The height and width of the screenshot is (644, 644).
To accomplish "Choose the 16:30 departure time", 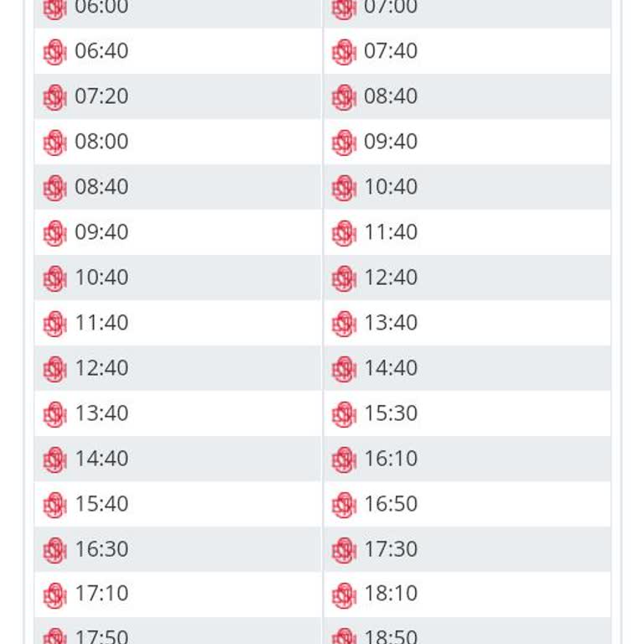I will (x=101, y=549).
